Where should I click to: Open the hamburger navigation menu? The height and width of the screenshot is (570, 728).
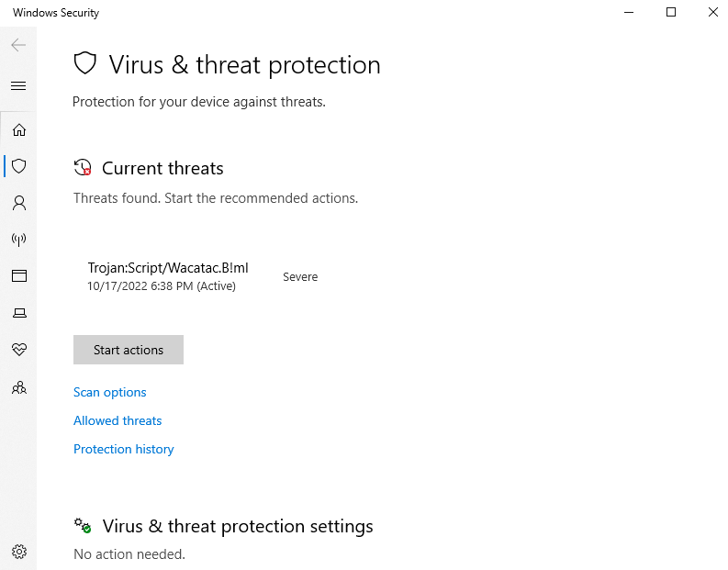18,86
